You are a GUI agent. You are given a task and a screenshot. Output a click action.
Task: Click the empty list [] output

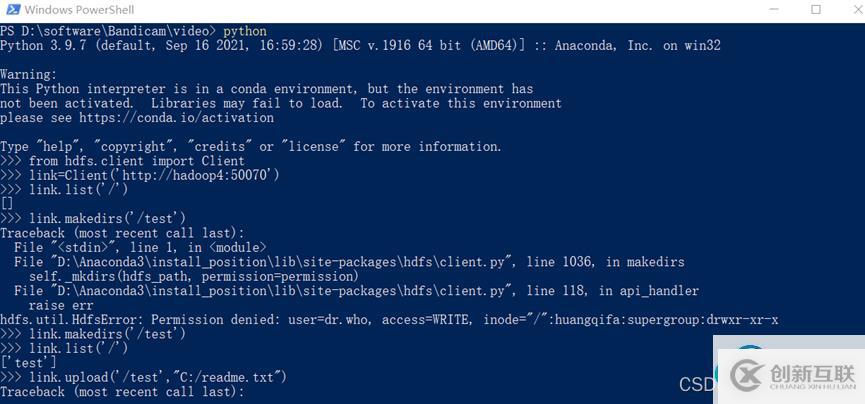[x=8, y=204]
